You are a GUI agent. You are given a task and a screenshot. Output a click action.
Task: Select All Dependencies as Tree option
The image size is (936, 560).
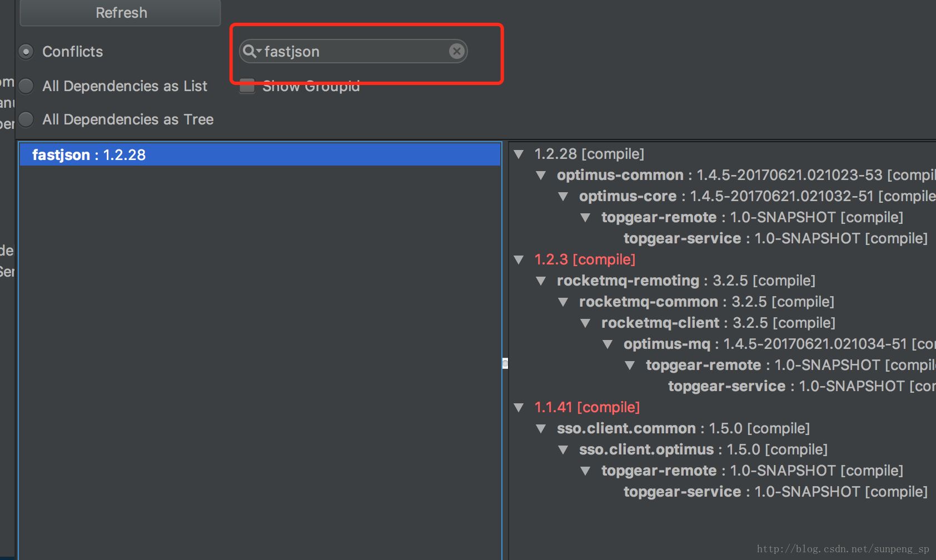click(x=26, y=119)
